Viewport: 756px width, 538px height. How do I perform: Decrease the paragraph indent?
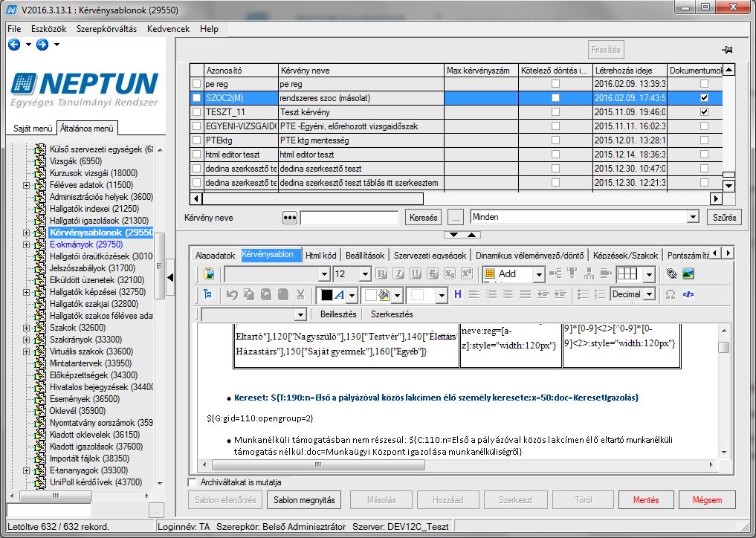[543, 294]
